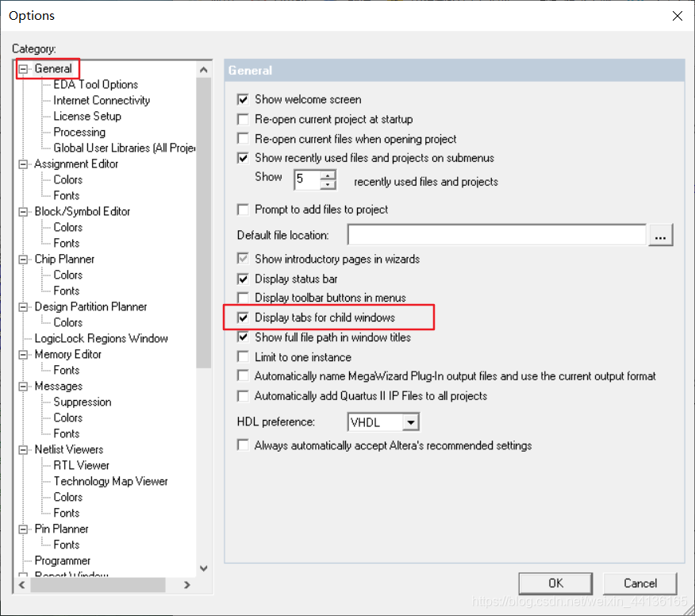Viewport: 695px width, 616px height.
Task: Open the HDL preference dropdown
Action: (x=411, y=422)
